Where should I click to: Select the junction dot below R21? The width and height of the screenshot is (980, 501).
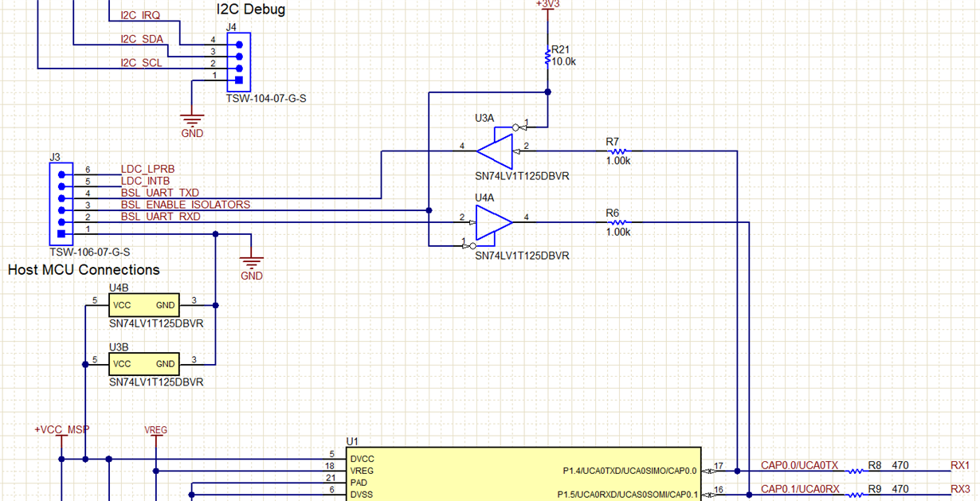547,92
